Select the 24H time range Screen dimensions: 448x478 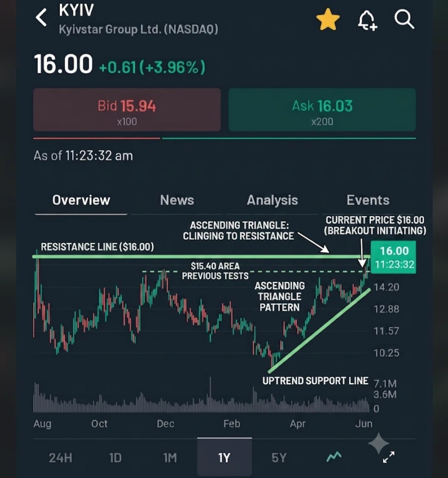point(60,458)
